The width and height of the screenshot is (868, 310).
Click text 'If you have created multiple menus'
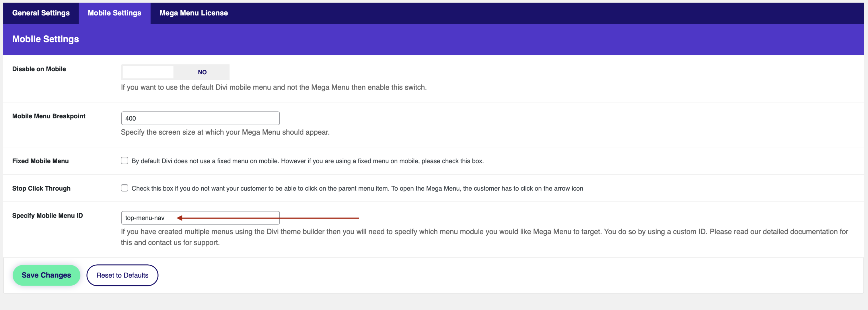484,237
